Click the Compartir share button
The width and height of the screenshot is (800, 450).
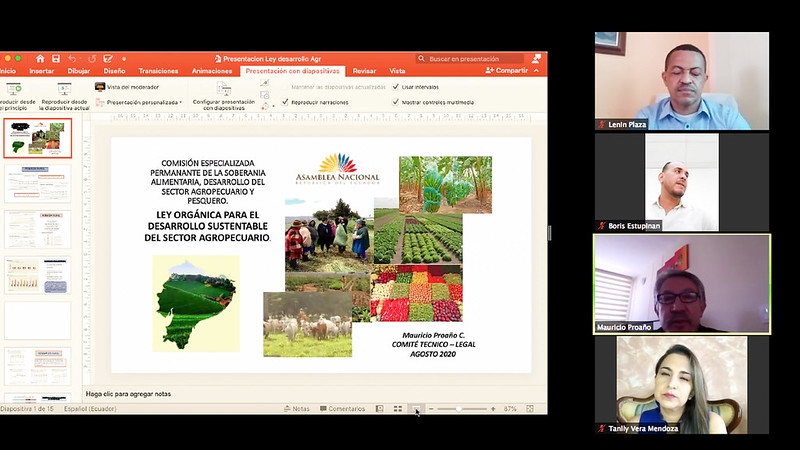[x=507, y=70]
